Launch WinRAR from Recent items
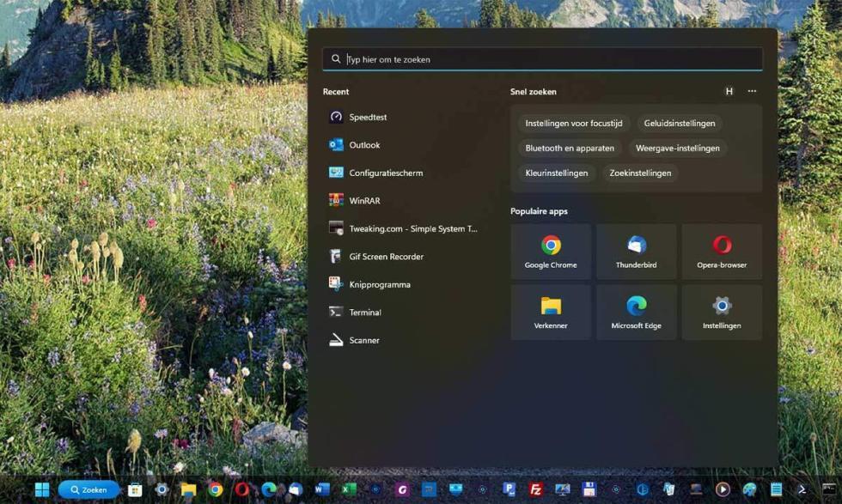Screen dimensions: 842x504 click(x=364, y=200)
